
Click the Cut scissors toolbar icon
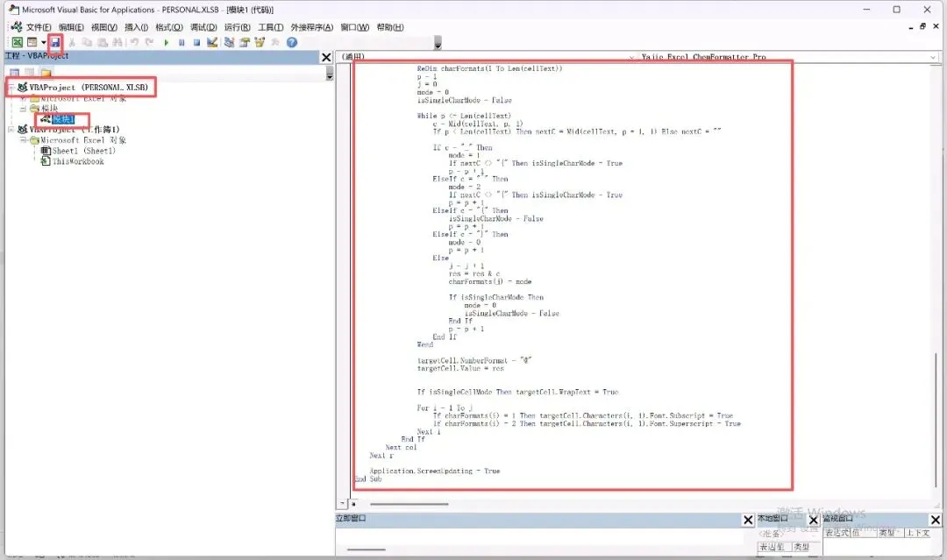[x=72, y=42]
